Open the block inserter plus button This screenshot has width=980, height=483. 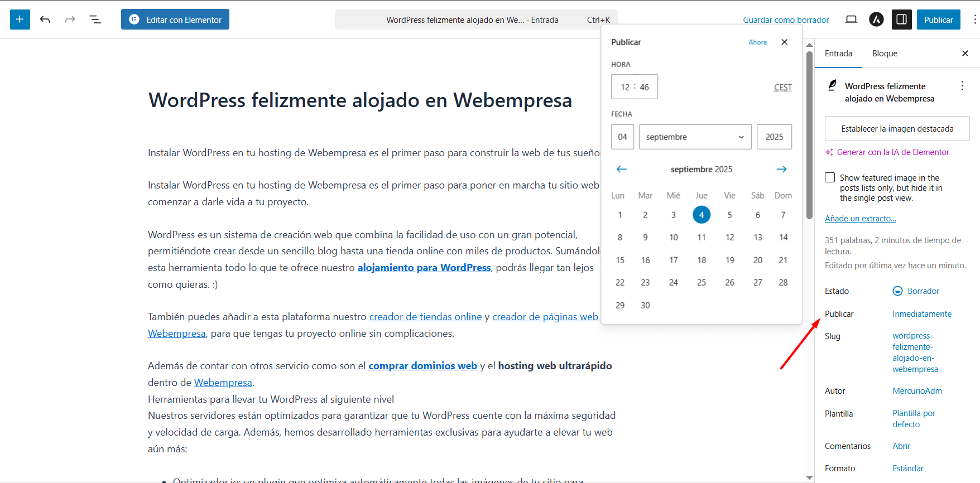pos(20,20)
